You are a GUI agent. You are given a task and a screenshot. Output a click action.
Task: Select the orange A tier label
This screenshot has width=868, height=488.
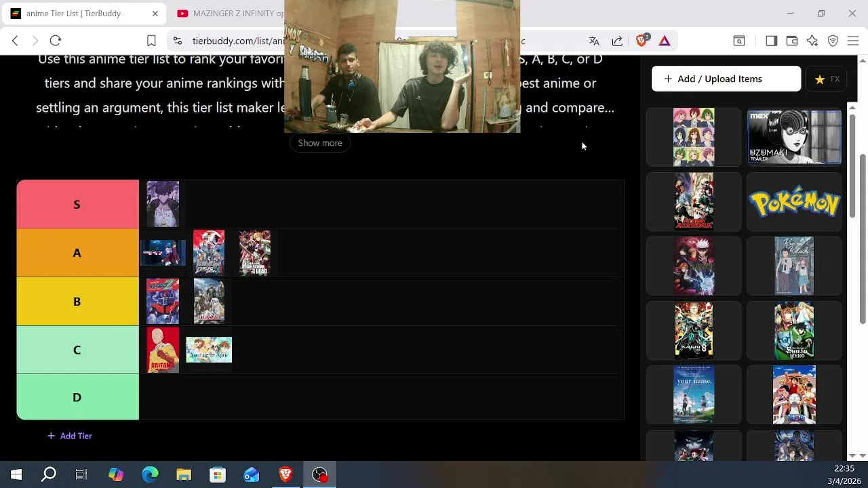(77, 253)
